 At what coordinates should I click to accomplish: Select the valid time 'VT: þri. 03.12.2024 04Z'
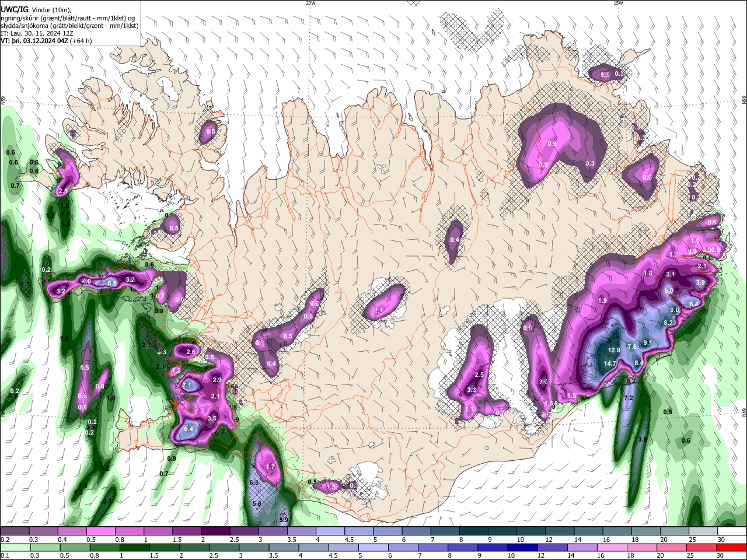34,41
